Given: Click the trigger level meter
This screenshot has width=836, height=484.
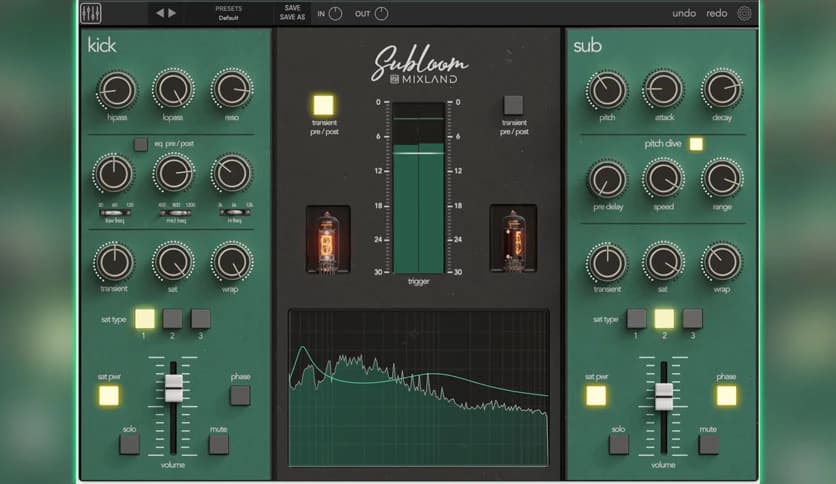Looking at the screenshot, I should [419, 187].
